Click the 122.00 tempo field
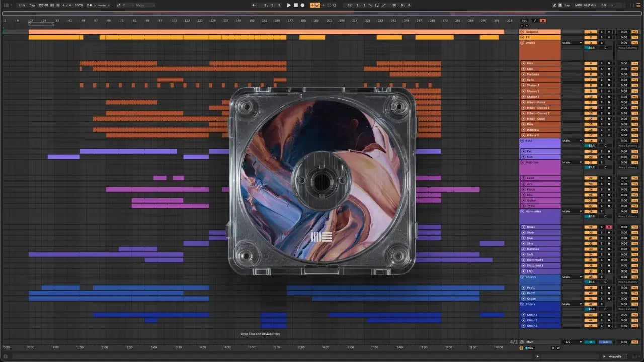Viewport: 644px width, 362px height. tap(43, 5)
